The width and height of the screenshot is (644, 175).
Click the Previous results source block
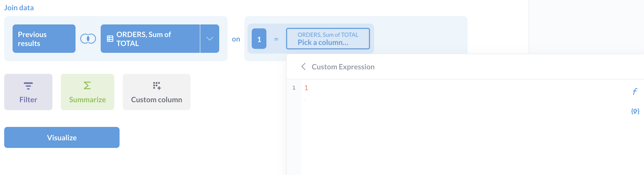click(44, 39)
